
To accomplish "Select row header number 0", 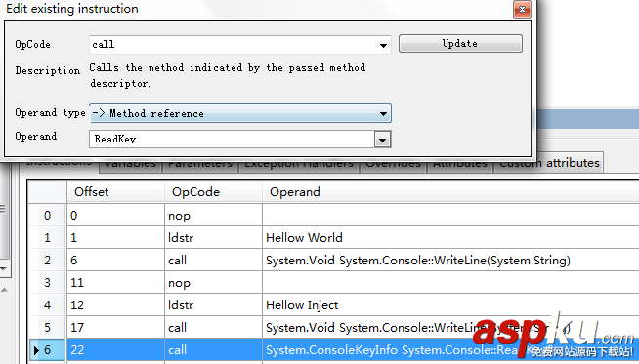I will (47, 215).
